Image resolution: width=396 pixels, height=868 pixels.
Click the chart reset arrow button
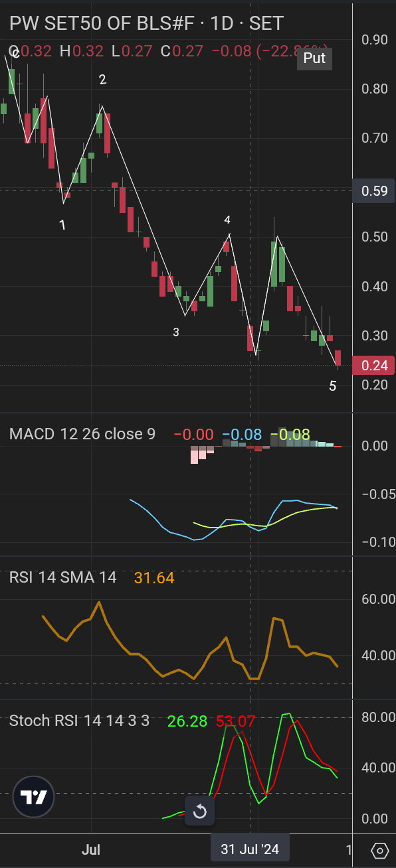(x=200, y=812)
